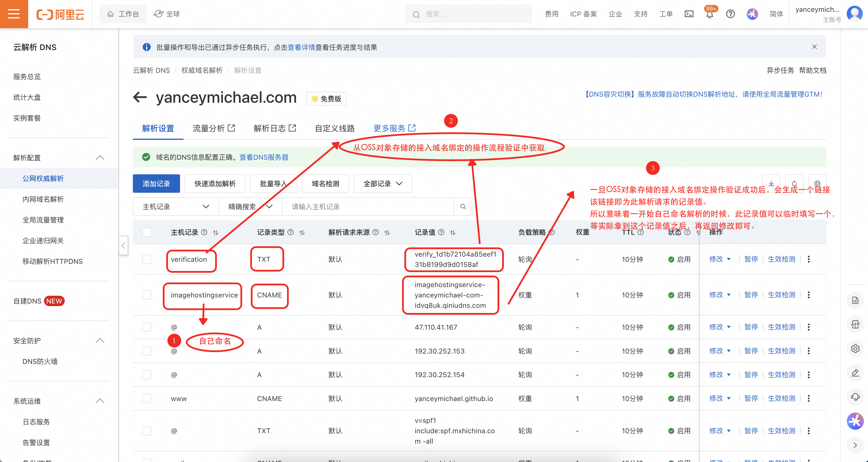Open 修改 dropdown for verification row

coord(720,259)
